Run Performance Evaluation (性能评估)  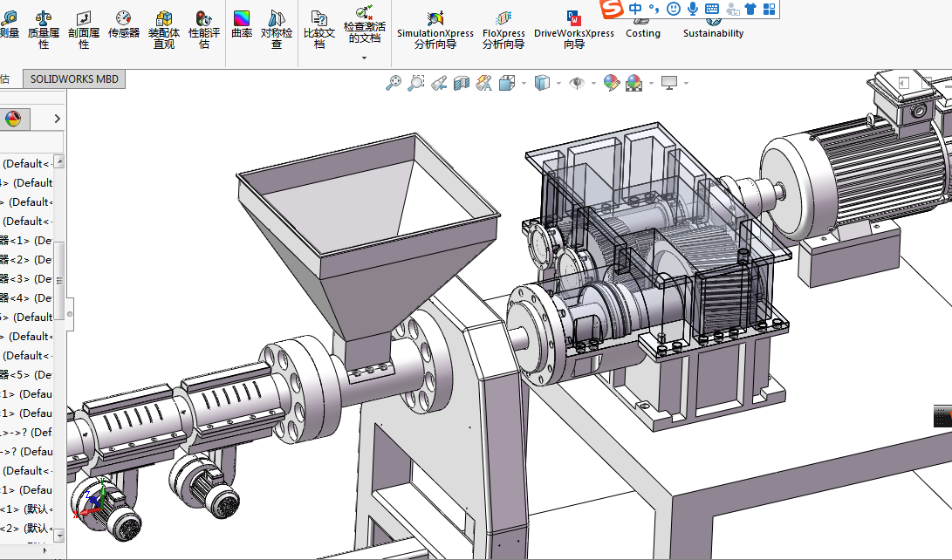[x=204, y=30]
